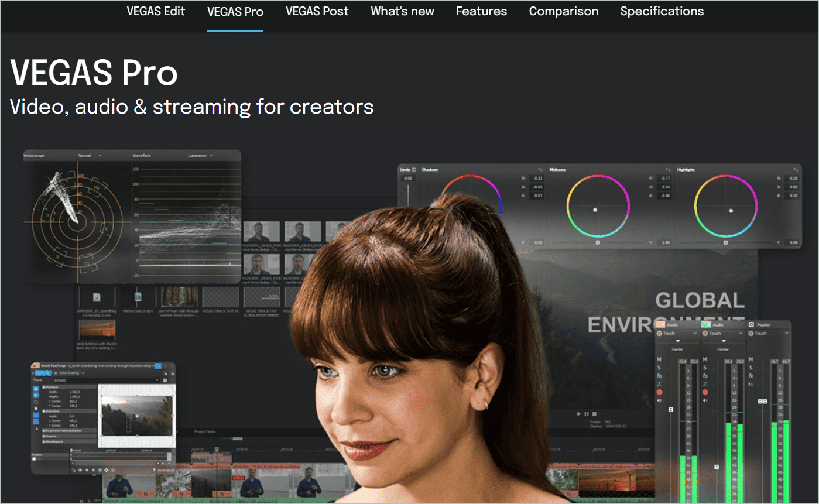Select the wind turbines clip thumbnail

(97, 330)
